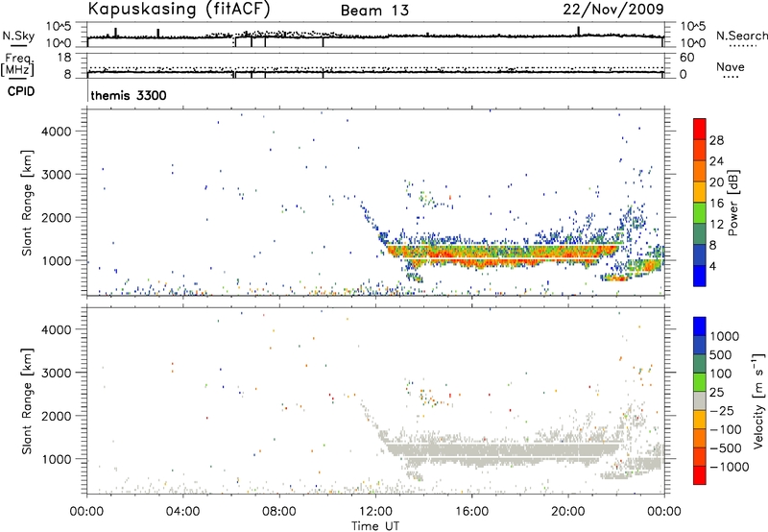This screenshot has width=768, height=532.
Task: Select the blue top velocity swatch above 1000
Action: [700, 326]
